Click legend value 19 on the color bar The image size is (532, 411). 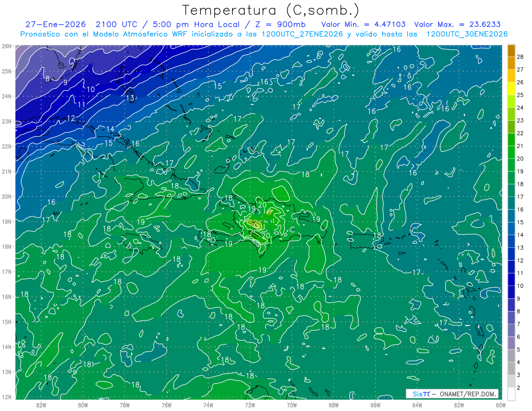tap(520, 171)
